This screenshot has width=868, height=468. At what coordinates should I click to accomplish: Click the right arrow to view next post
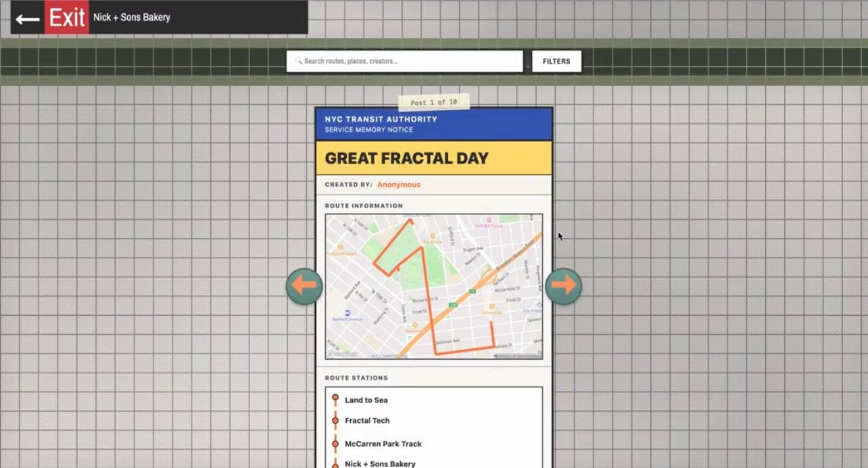tap(564, 285)
